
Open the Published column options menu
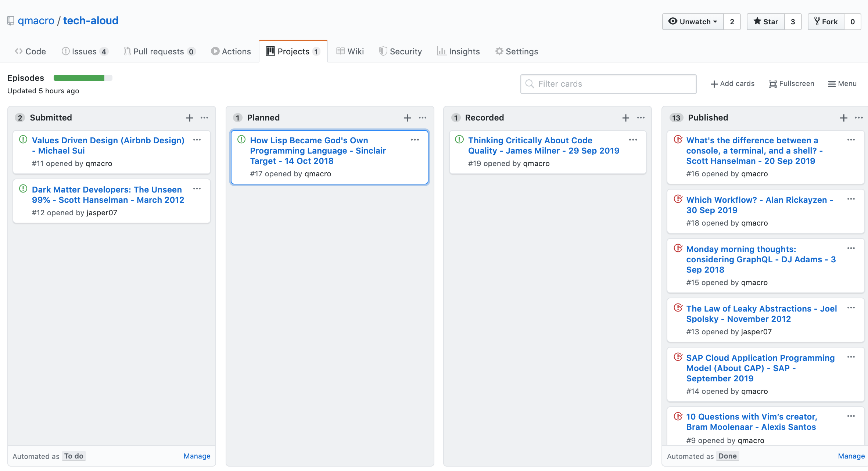859,118
